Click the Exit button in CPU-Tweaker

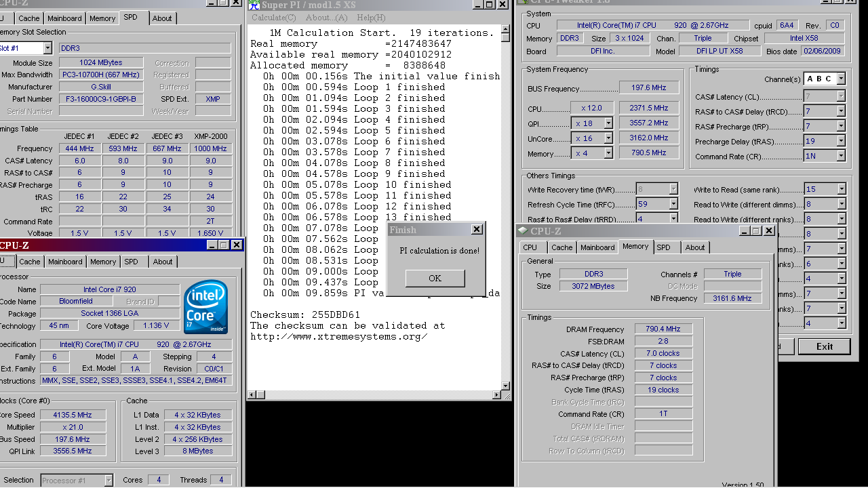point(824,346)
